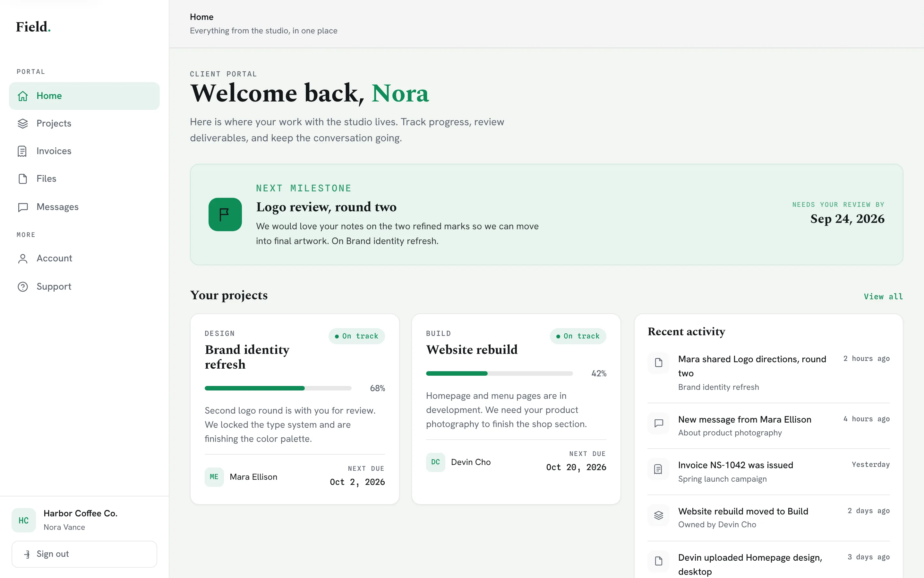The height and width of the screenshot is (578, 924).
Task: Click the Files document icon in sidebar
Action: pyautogui.click(x=23, y=179)
